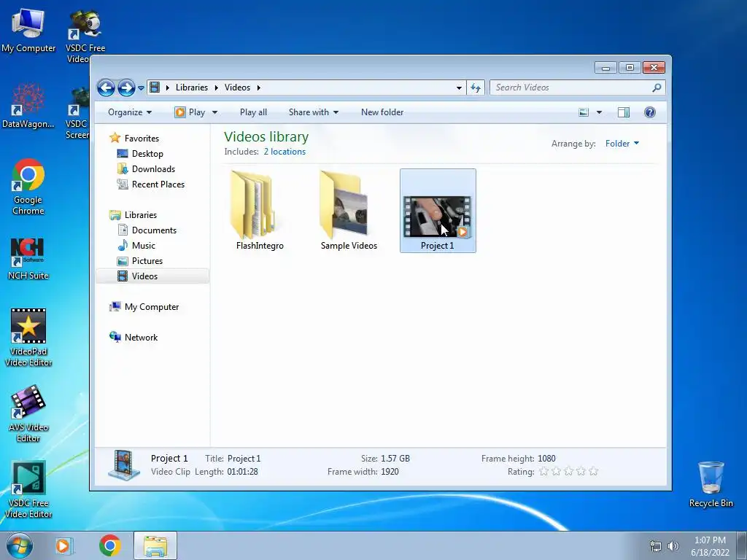Screen dimensions: 747x560
Task: Open the Music library
Action: (x=144, y=246)
